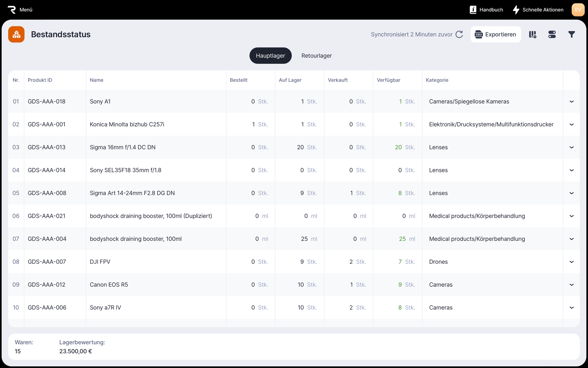Open the column settings icon
The image size is (588, 368).
click(533, 34)
